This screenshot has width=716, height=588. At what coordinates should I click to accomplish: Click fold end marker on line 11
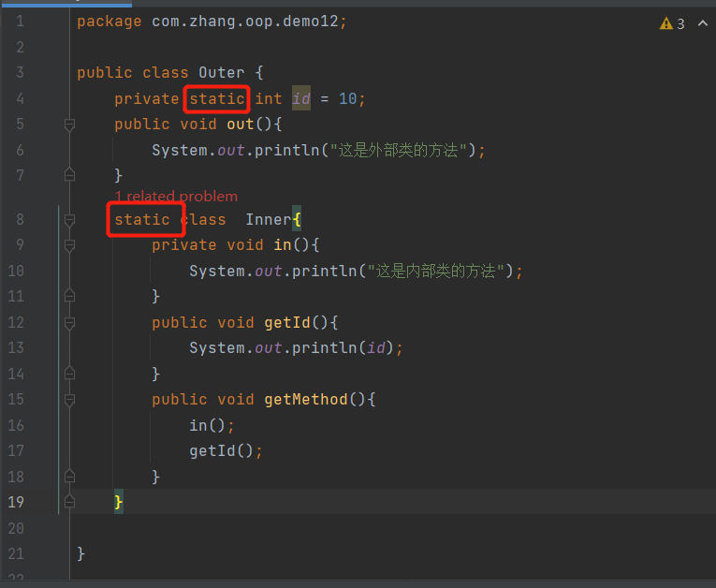(x=69, y=296)
